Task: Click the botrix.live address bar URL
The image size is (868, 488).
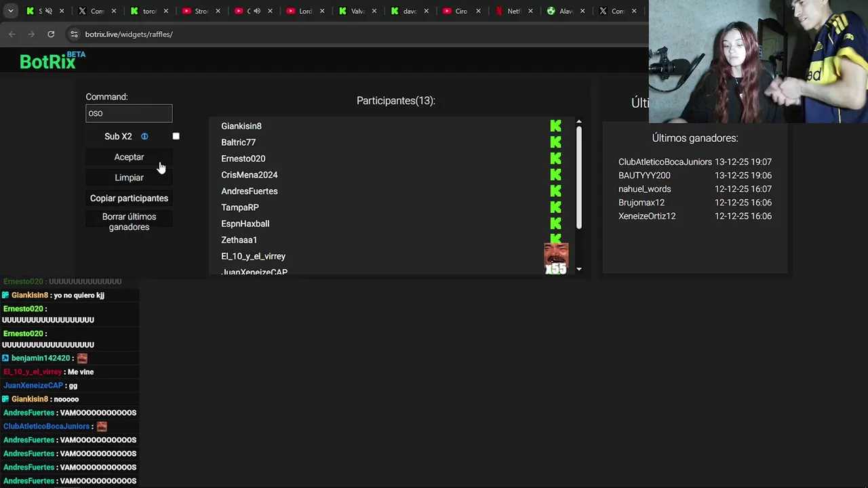Action: point(129,34)
